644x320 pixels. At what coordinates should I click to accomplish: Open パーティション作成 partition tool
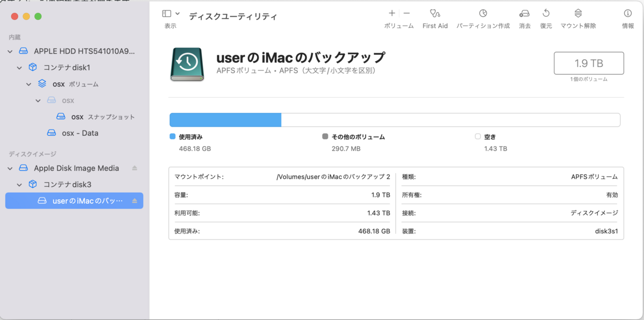(483, 13)
